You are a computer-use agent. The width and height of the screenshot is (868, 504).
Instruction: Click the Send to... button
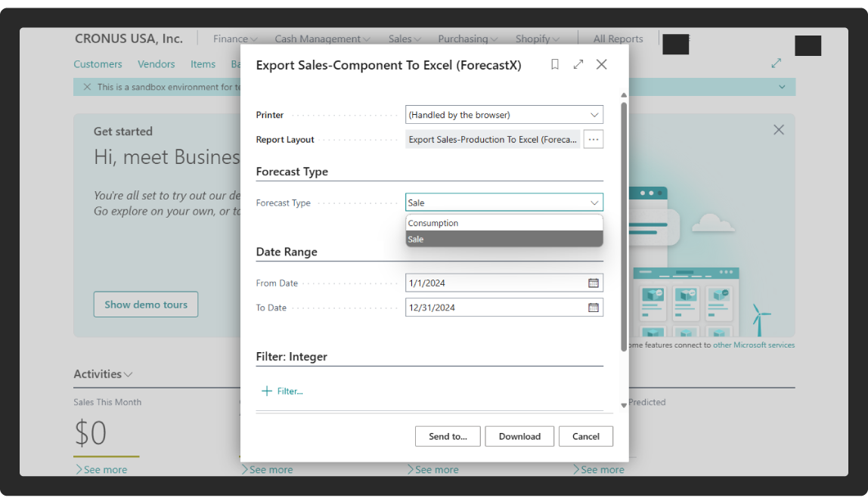[x=448, y=436]
